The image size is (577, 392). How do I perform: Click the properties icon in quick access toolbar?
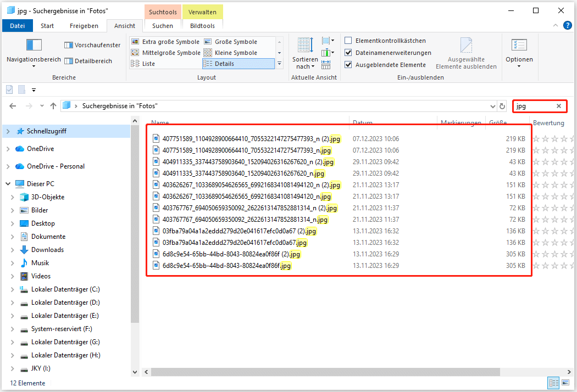coord(9,89)
